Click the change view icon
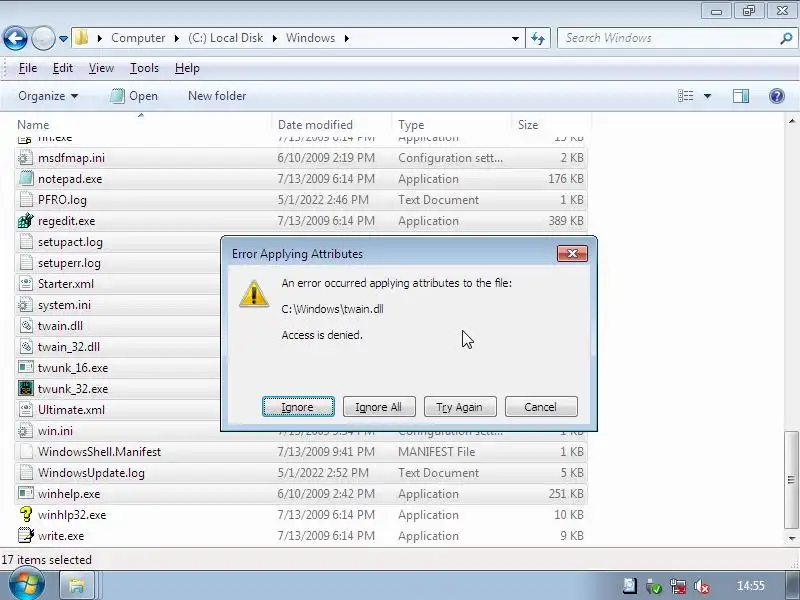This screenshot has width=800, height=600. (x=685, y=96)
